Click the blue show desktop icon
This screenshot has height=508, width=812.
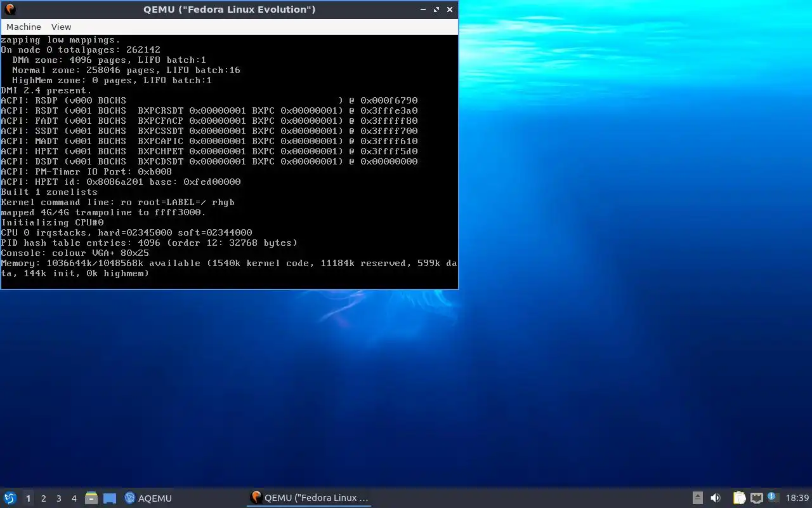pyautogui.click(x=110, y=498)
